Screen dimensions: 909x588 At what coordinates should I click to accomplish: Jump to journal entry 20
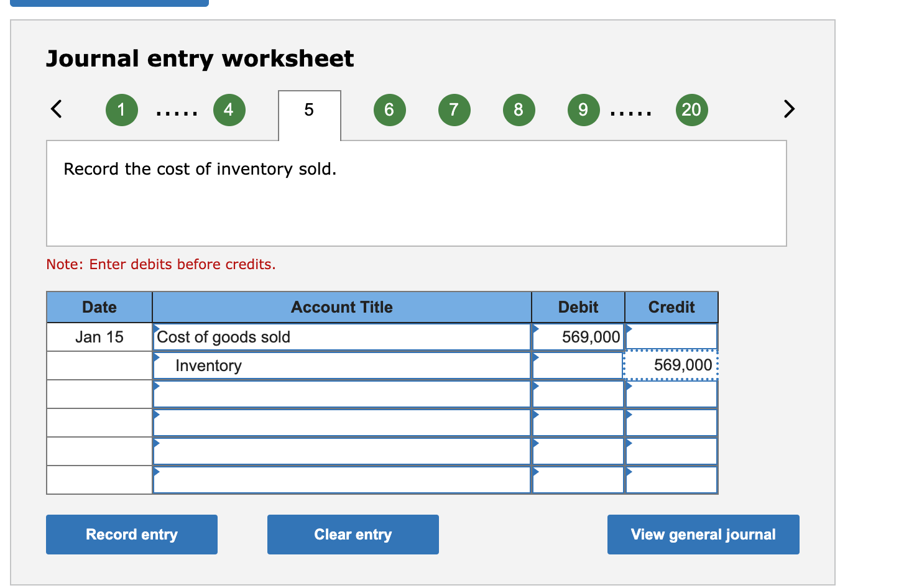pyautogui.click(x=691, y=109)
